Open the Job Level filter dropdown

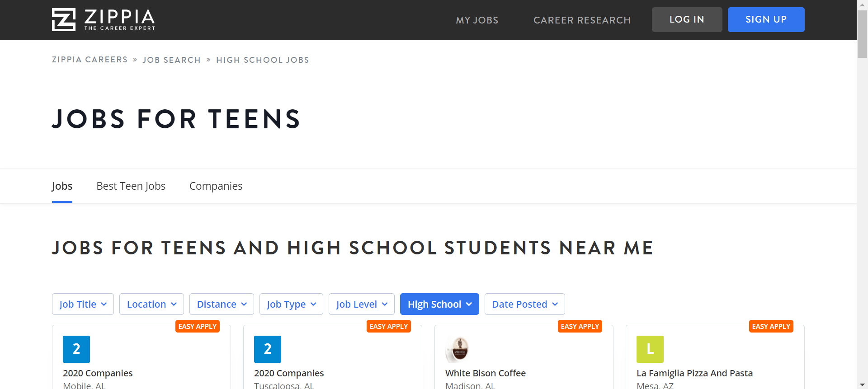[x=362, y=304]
